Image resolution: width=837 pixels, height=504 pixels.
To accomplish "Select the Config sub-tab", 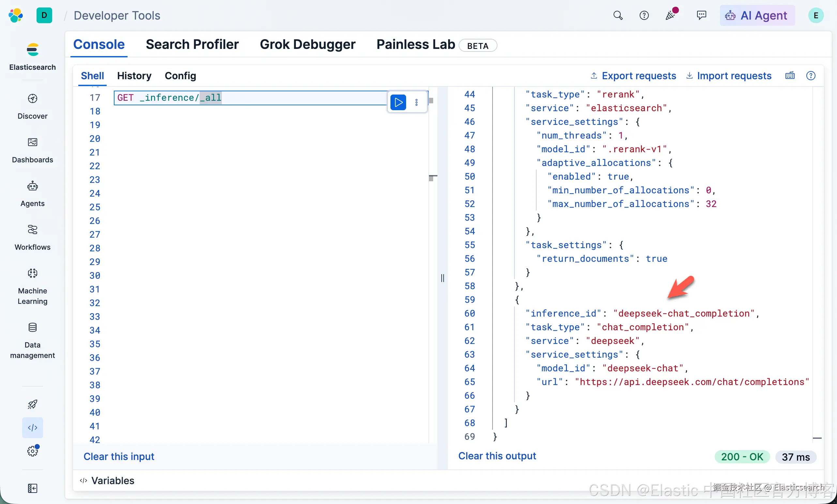I will pyautogui.click(x=180, y=75).
